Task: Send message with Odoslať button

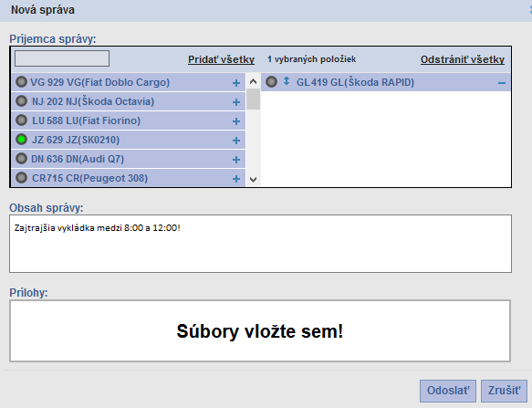Action: 448,391
